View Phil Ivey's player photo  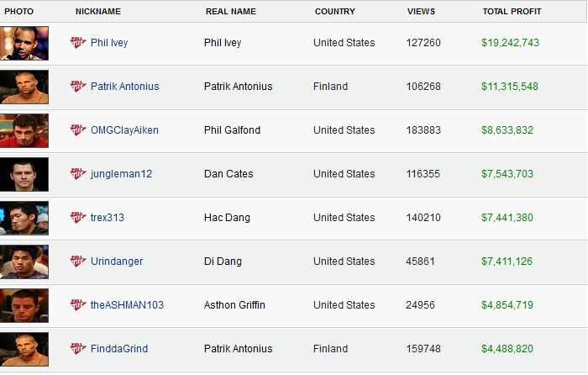pyautogui.click(x=24, y=43)
